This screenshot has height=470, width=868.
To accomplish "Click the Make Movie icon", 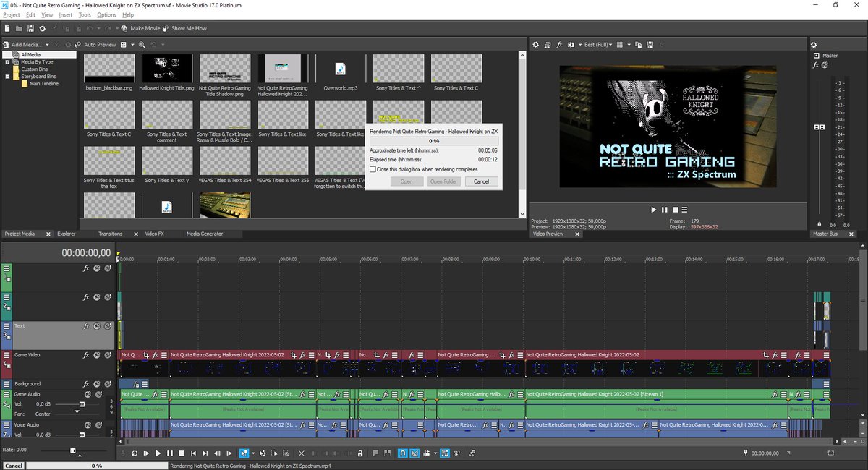I will pos(124,29).
